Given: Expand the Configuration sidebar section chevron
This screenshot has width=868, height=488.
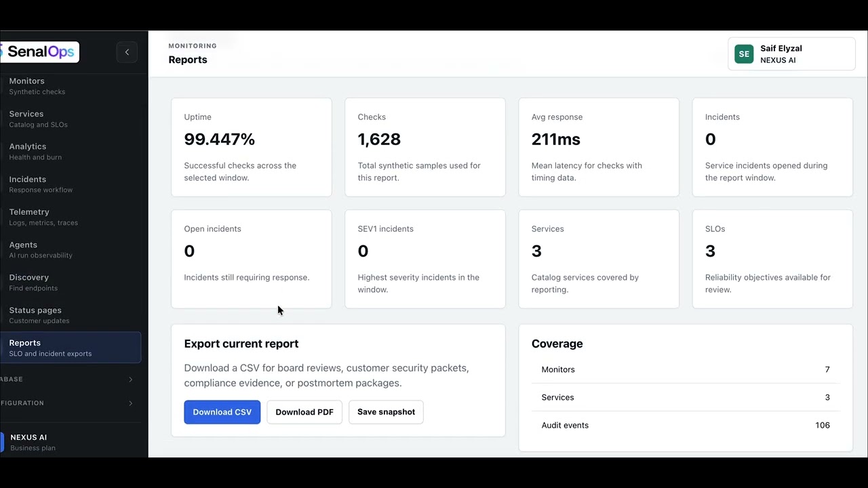Looking at the screenshot, I should (131, 403).
